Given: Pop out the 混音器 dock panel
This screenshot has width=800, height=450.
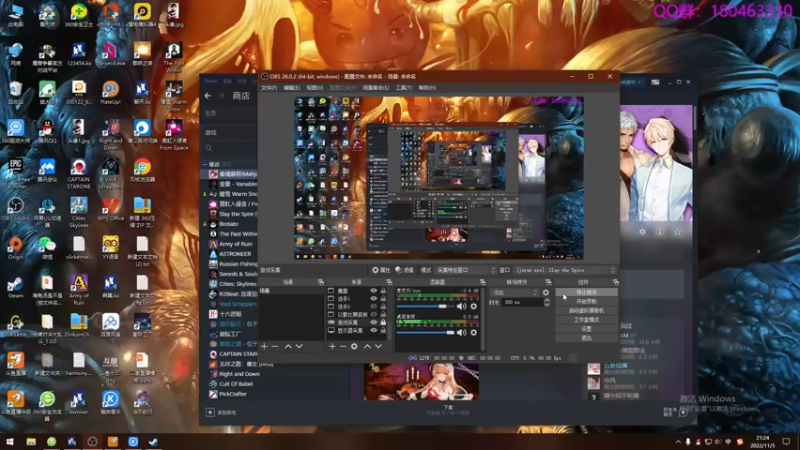Looking at the screenshot, I should [x=482, y=282].
